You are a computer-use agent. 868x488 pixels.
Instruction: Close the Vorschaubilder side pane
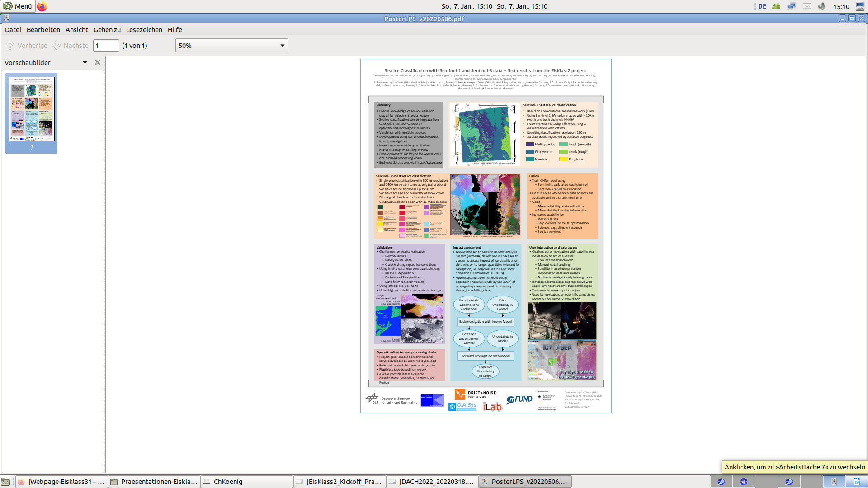[98, 62]
